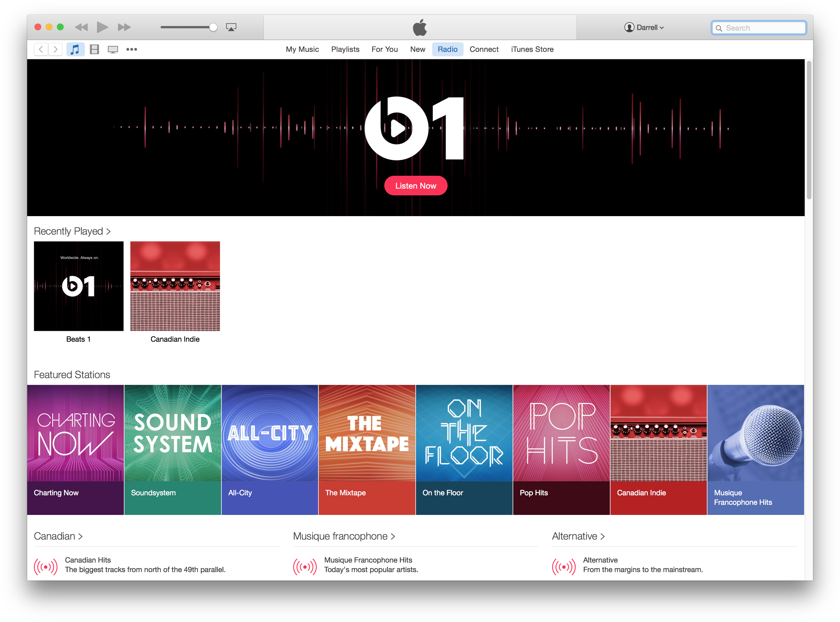This screenshot has width=840, height=622.
Task: Open the Darrell account dropdown
Action: pos(644,27)
